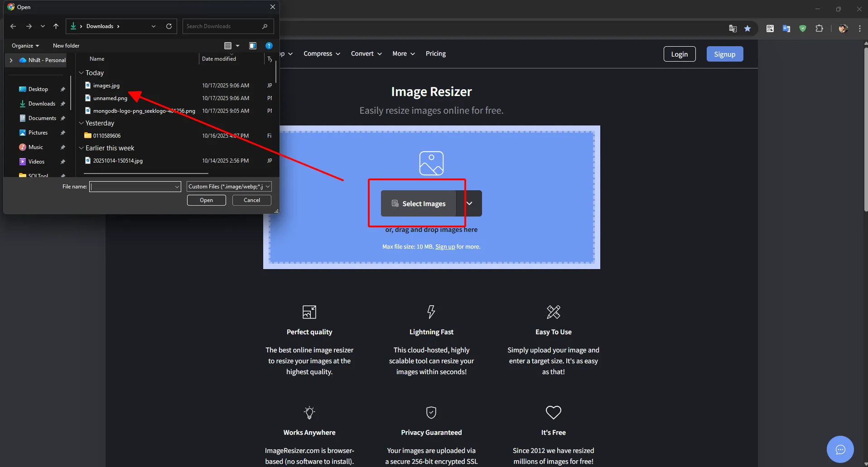The image size is (868, 467).
Task: Refresh the Downloads folder listing
Action: click(169, 26)
